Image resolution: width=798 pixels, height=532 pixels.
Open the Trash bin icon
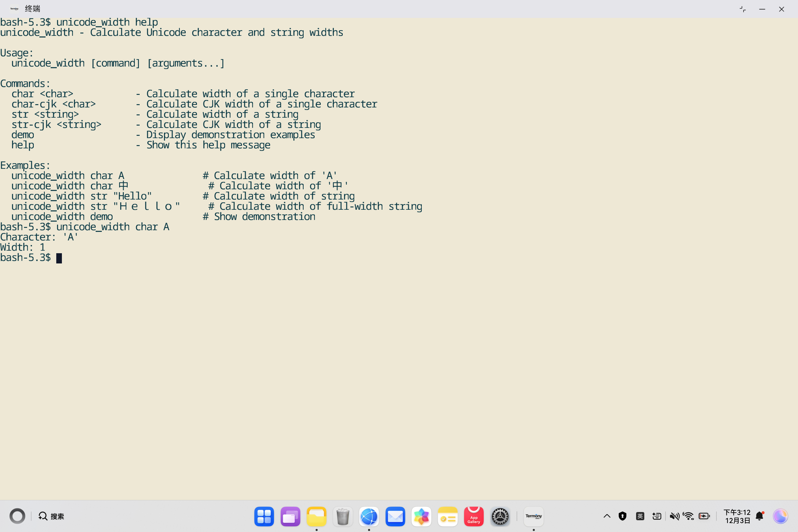click(343, 516)
